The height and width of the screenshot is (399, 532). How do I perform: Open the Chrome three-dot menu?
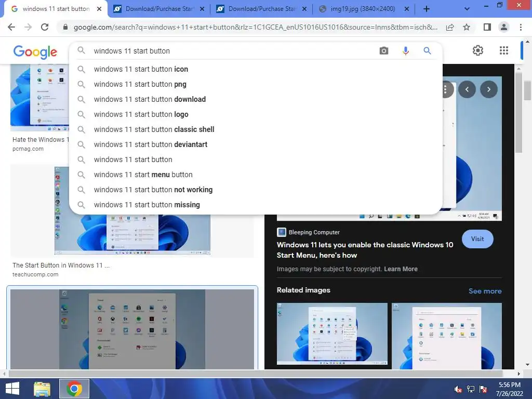click(521, 27)
